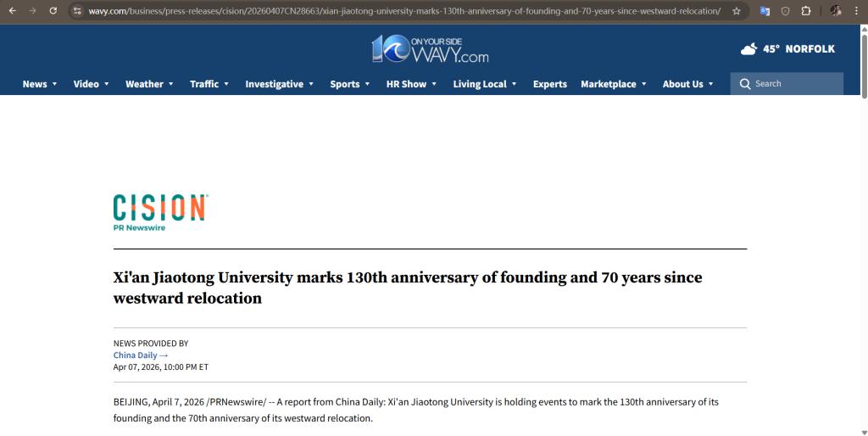The width and height of the screenshot is (868, 436).
Task: Expand the Weather dropdown menu
Action: (149, 84)
